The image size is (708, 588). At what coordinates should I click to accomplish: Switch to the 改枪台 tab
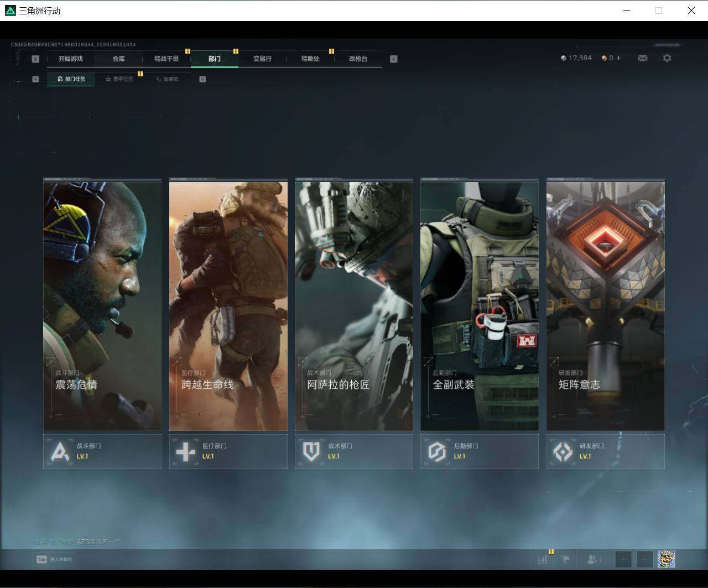pyautogui.click(x=358, y=59)
